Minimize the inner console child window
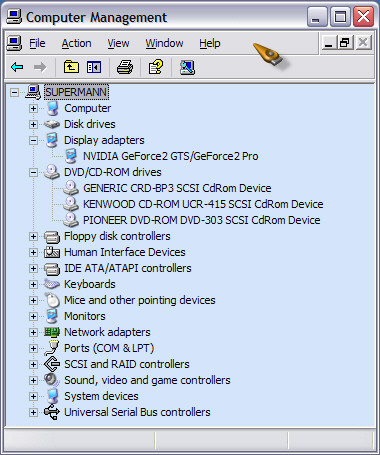 tap(328, 43)
